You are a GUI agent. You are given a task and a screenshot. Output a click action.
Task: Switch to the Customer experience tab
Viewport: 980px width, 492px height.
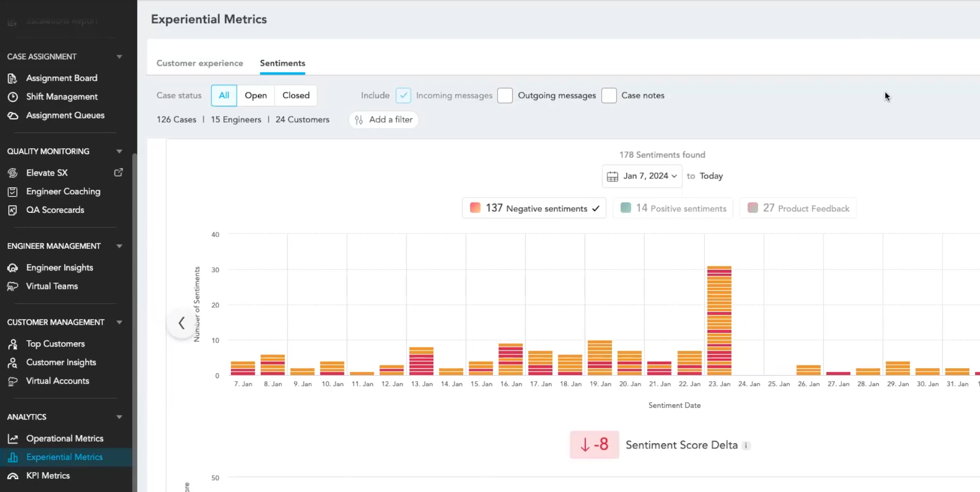[200, 63]
